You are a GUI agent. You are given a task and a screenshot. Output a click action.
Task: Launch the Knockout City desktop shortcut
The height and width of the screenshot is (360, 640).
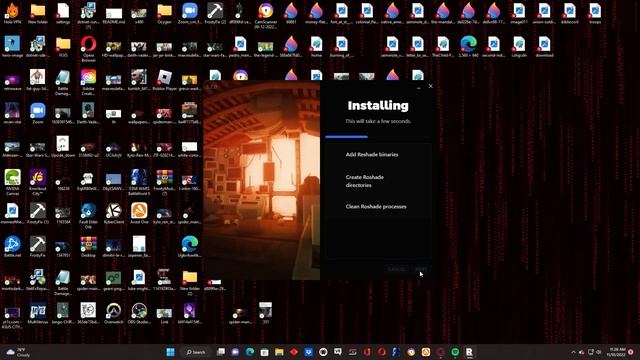[x=38, y=182]
